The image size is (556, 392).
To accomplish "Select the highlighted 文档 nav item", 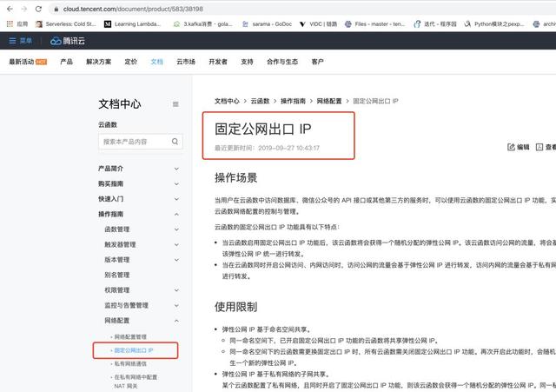I will 156,62.
